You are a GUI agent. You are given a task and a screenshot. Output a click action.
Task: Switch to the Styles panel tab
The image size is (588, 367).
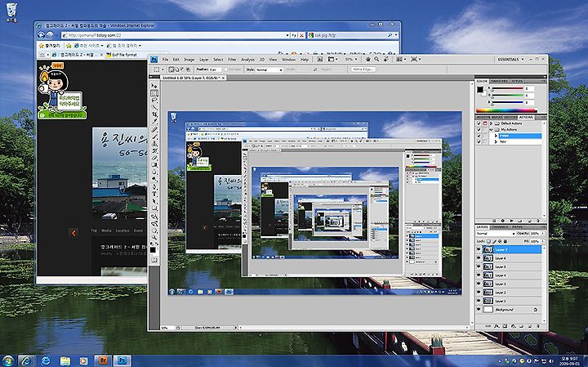[517, 81]
